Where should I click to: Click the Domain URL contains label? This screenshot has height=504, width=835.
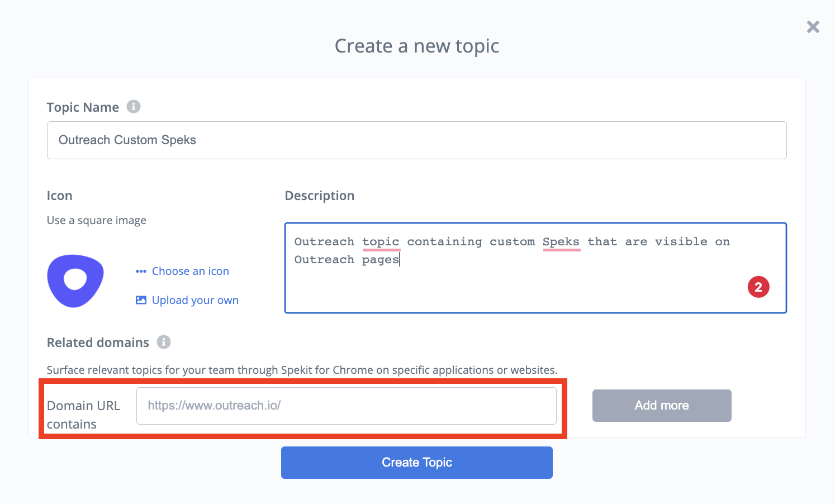[x=83, y=415]
